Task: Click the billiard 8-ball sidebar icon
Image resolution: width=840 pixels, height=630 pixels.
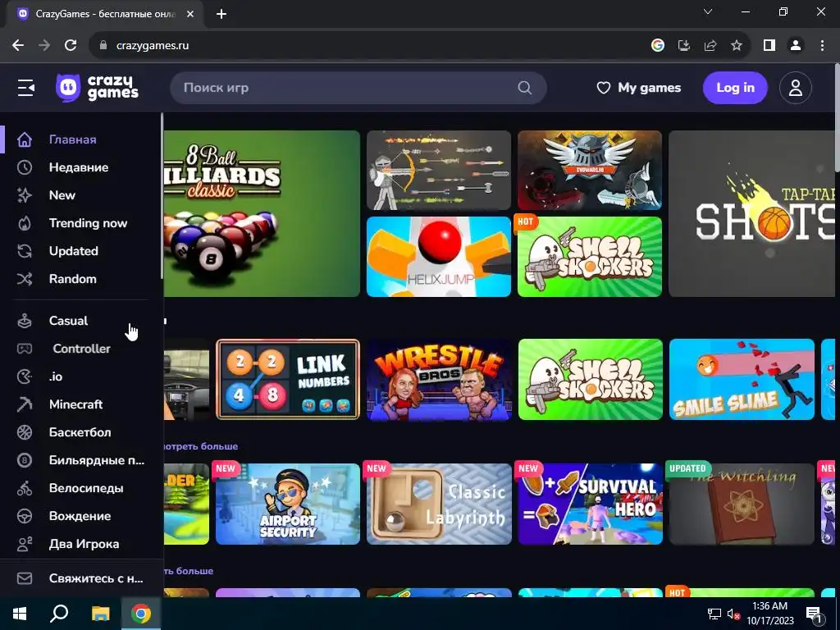Action: click(x=25, y=460)
